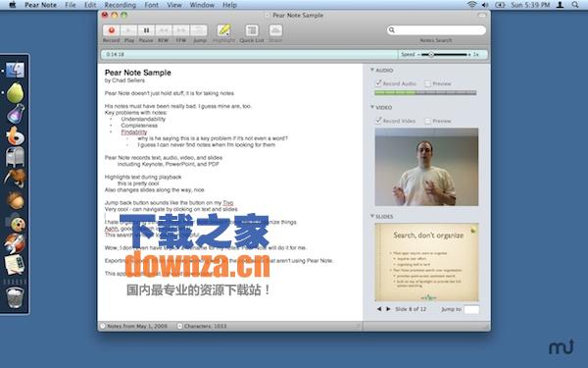
Task: Click the toolbar toggle pill in title bar
Action: tap(482, 15)
